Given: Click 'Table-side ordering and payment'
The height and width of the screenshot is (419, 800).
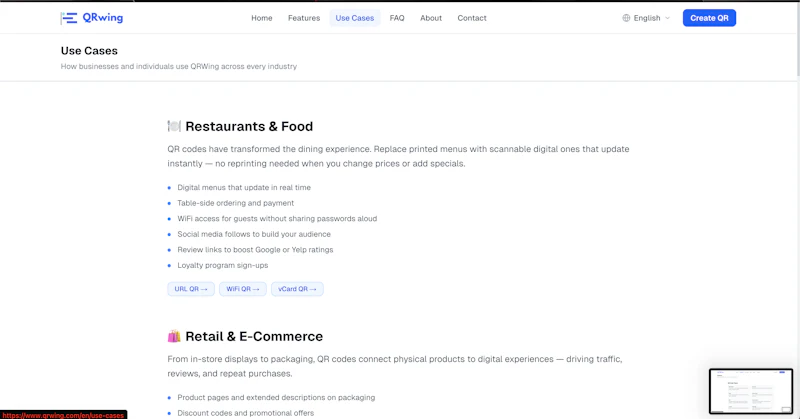Looking at the screenshot, I should (236, 203).
